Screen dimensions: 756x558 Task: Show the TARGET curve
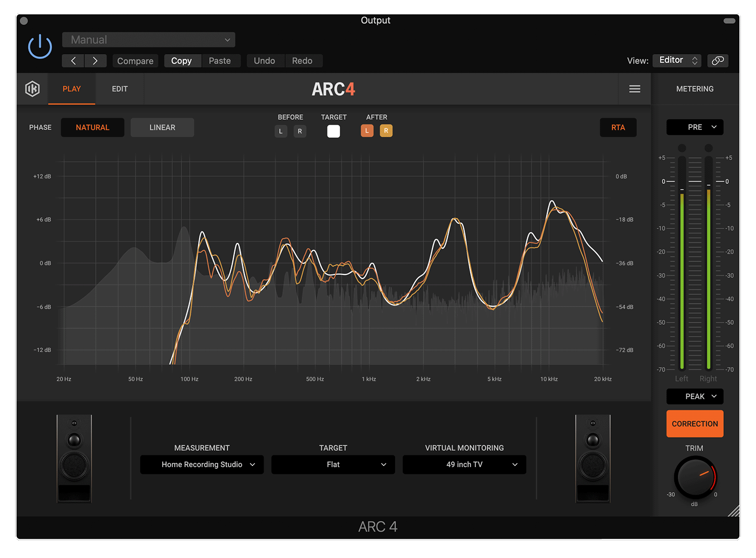(x=333, y=130)
